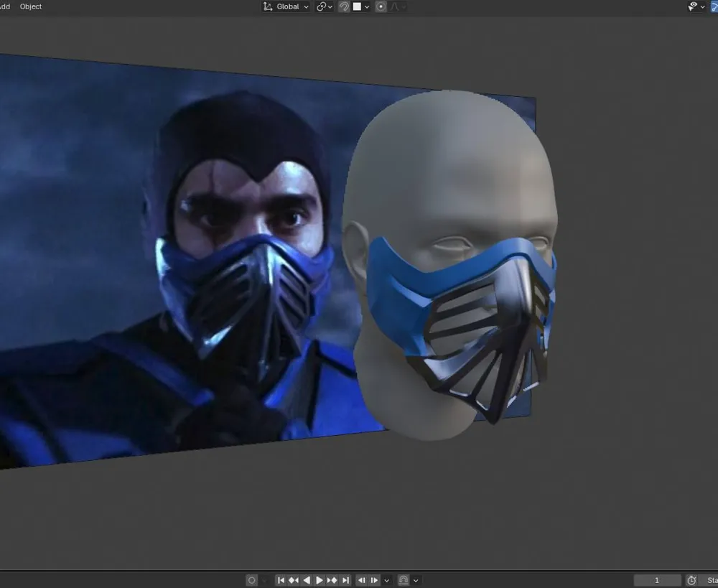Toggle the preview range stopwatch icon

click(x=692, y=580)
